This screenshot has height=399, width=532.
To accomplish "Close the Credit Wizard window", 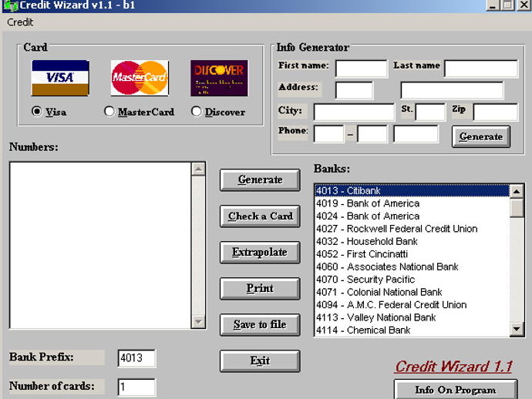I will tap(524, 5).
